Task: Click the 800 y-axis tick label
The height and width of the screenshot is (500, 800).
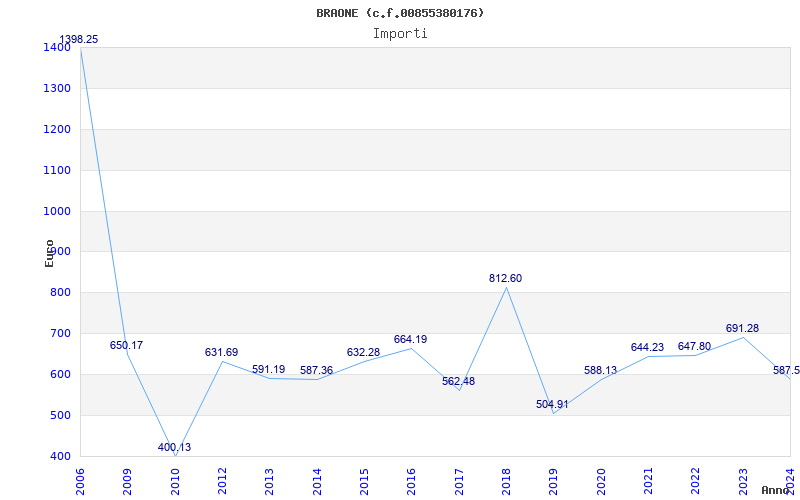Action: (61, 293)
